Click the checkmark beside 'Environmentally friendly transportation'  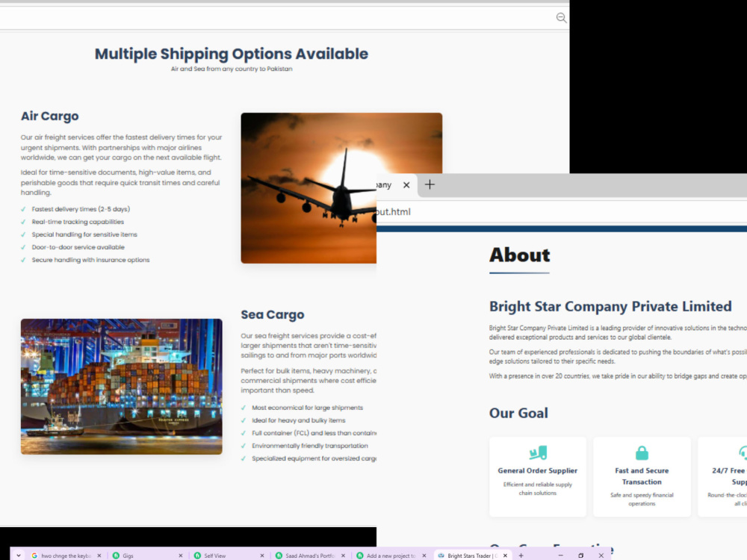click(244, 446)
